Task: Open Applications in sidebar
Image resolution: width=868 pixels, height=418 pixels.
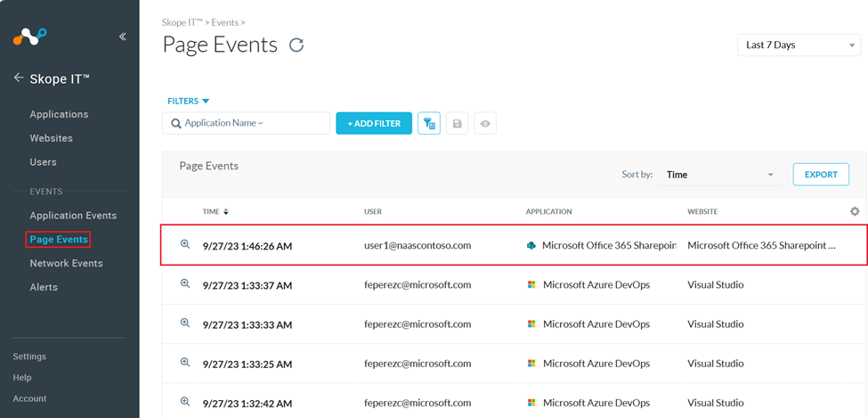Action: point(59,114)
